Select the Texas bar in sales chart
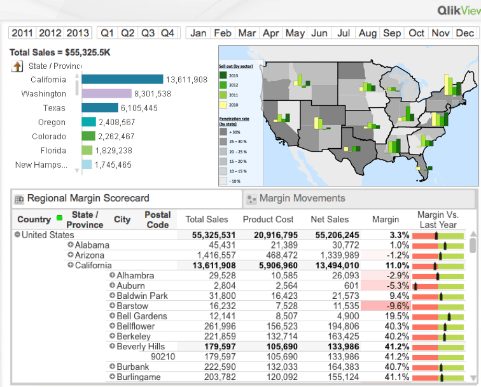 [x=100, y=108]
